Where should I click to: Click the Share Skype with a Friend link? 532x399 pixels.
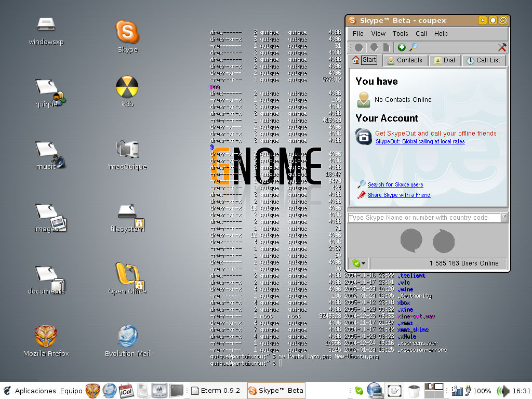[398, 195]
